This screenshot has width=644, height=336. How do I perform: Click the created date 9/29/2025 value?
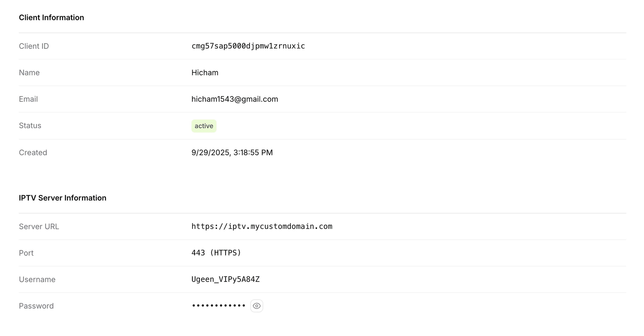coord(232,152)
